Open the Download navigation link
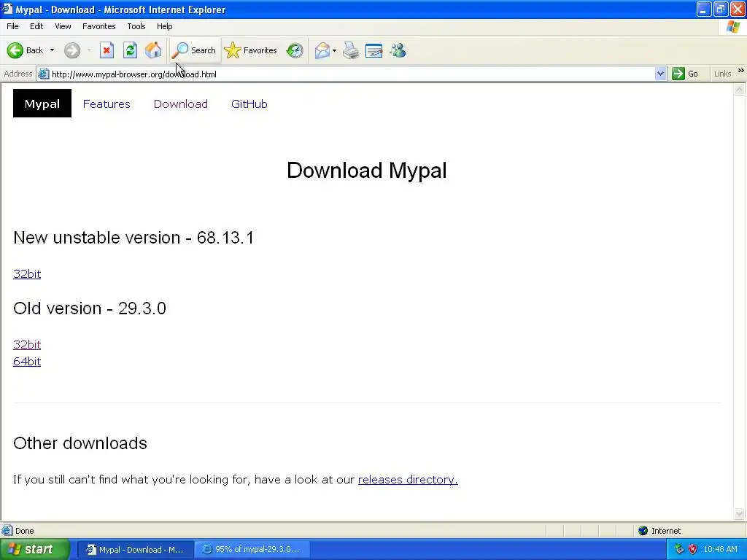747x560 pixels. pyautogui.click(x=181, y=104)
